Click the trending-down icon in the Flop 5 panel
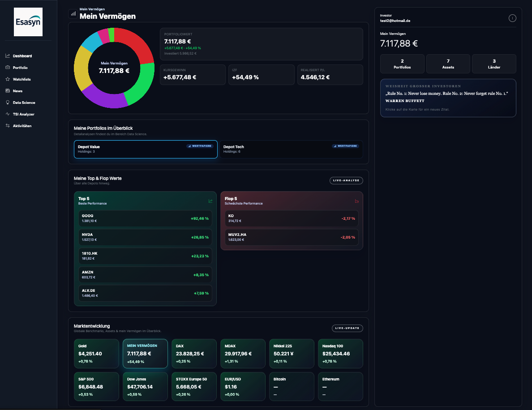The image size is (532, 410). (356, 201)
